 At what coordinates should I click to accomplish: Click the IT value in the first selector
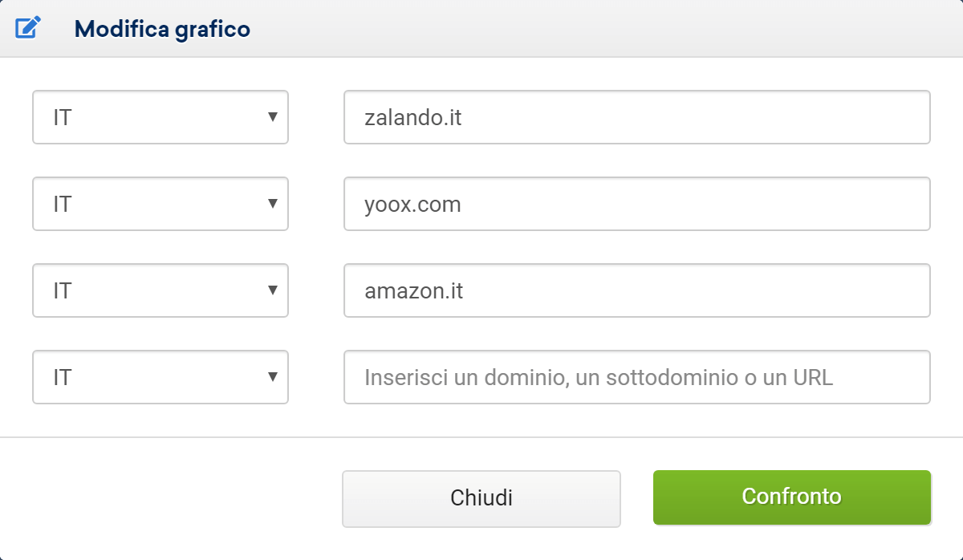[x=63, y=118]
